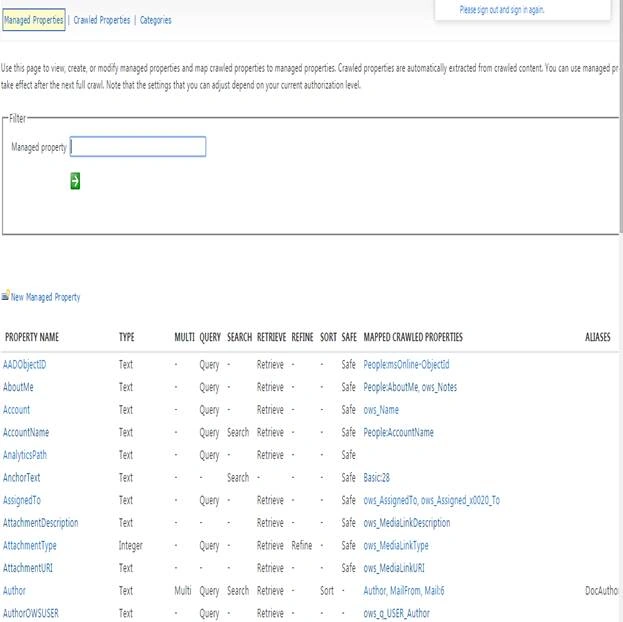This screenshot has height=622, width=623.
Task: Click Search value in AccountName row
Action: tap(238, 432)
